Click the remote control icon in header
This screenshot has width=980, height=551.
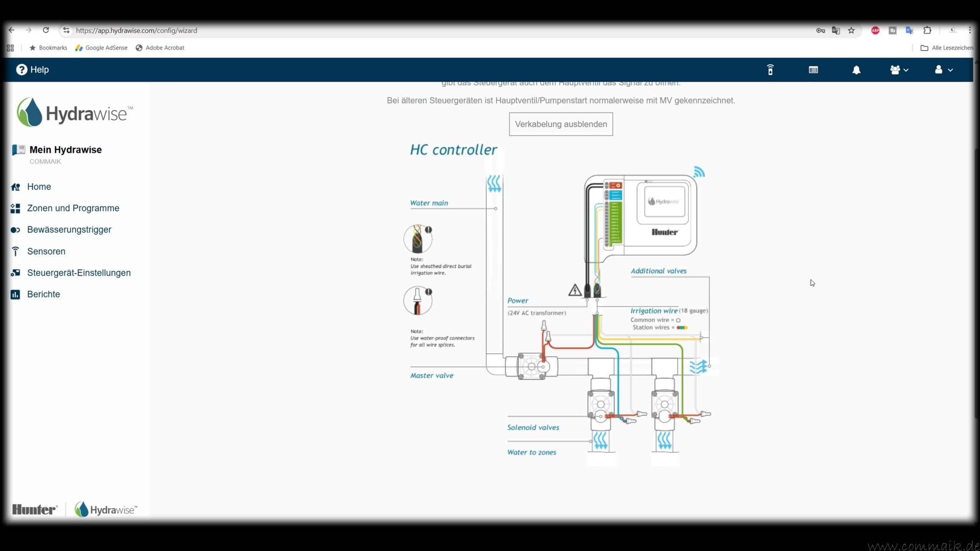tap(771, 70)
